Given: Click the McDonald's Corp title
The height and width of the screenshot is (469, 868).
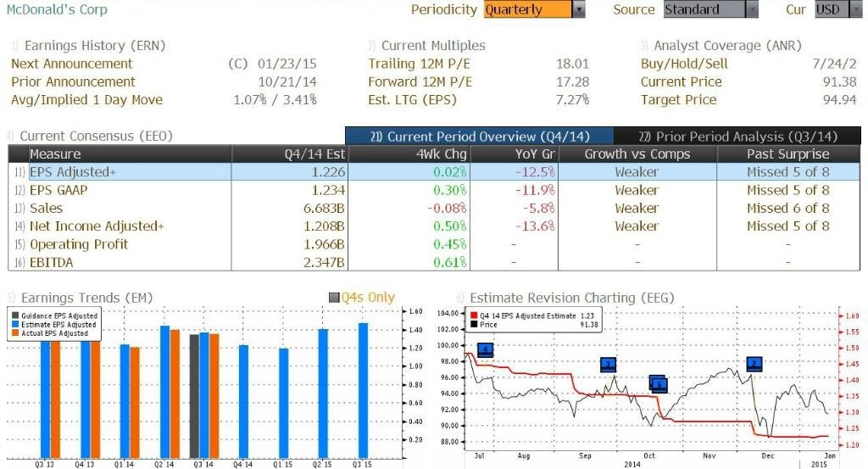Looking at the screenshot, I should click(57, 9).
